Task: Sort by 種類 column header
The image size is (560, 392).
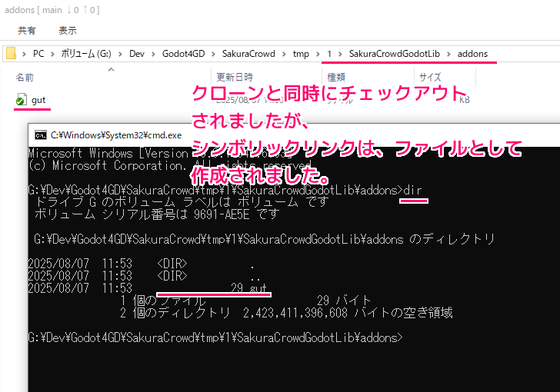Action: [x=336, y=78]
